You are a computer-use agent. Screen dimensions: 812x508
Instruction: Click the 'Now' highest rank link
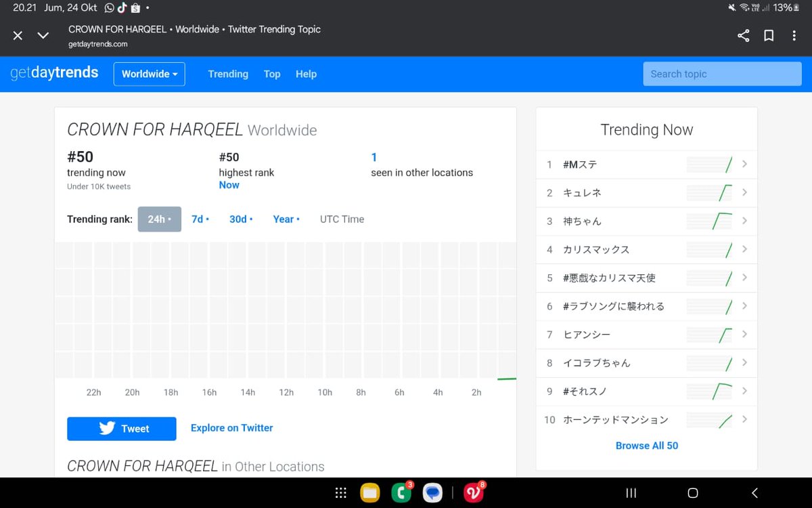229,185
